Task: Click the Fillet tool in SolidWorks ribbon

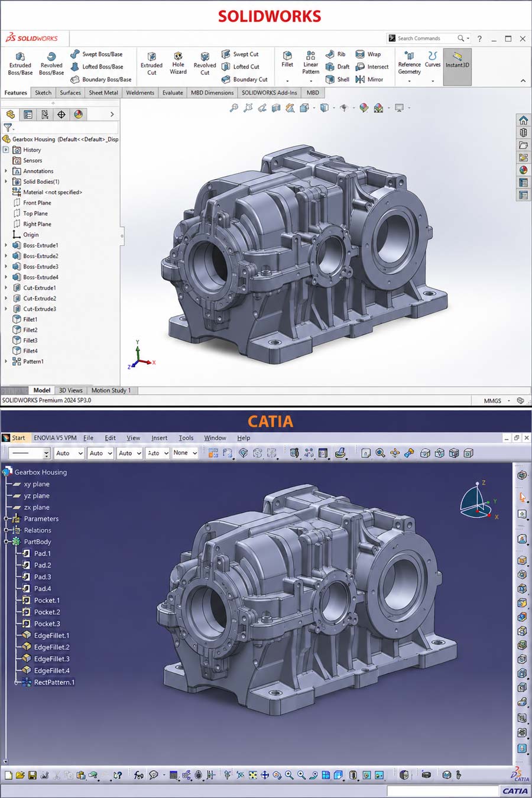Action: [x=287, y=60]
